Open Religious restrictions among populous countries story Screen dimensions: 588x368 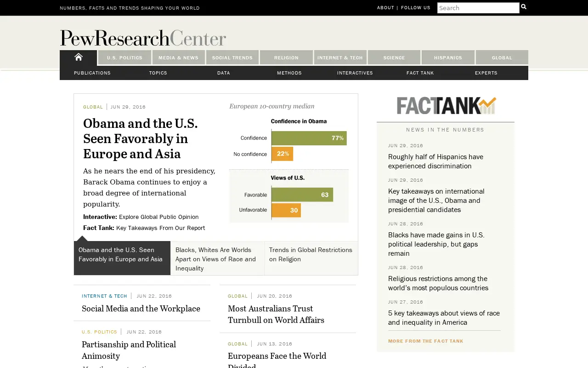[x=438, y=283]
